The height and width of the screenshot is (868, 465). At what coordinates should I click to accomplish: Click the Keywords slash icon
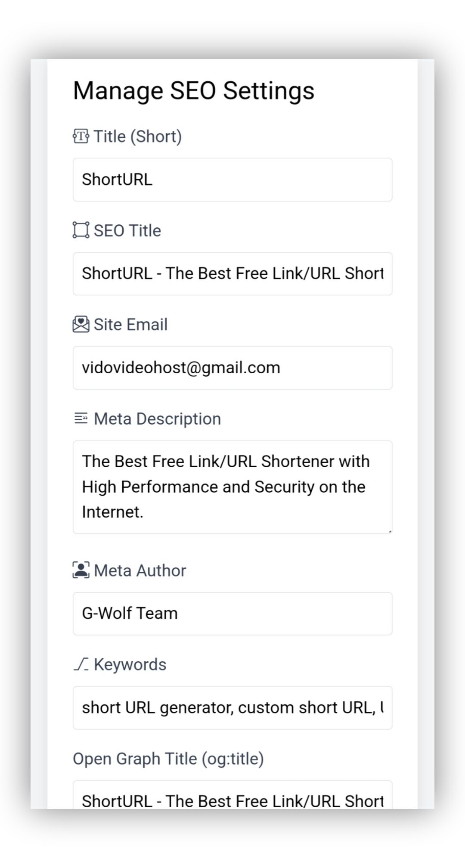click(81, 664)
